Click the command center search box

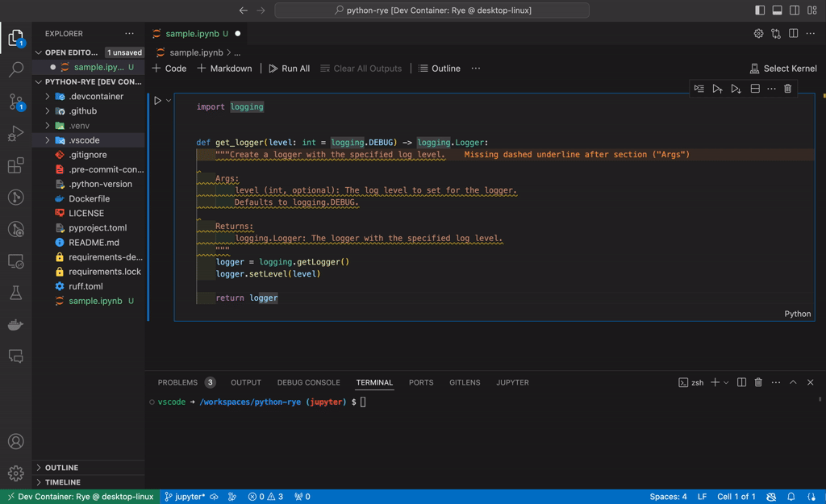[432, 10]
